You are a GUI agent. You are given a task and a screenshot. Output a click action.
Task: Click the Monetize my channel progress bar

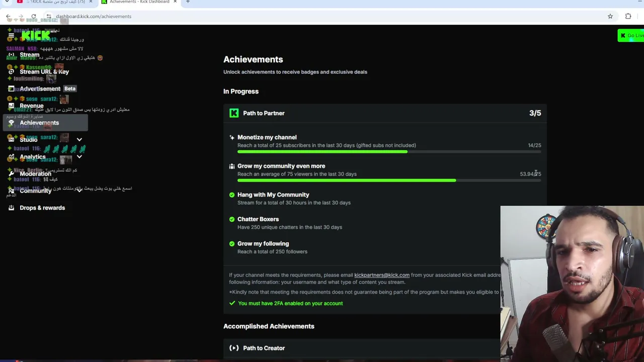(x=389, y=152)
